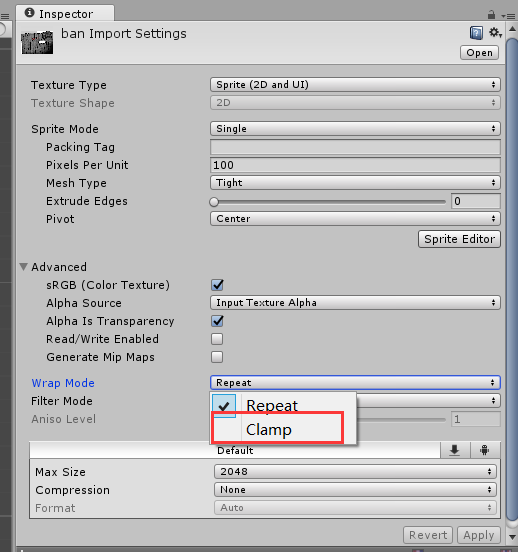Image resolution: width=518 pixels, height=552 pixels.
Task: Open the Pivot dropdown
Action: [x=355, y=219]
